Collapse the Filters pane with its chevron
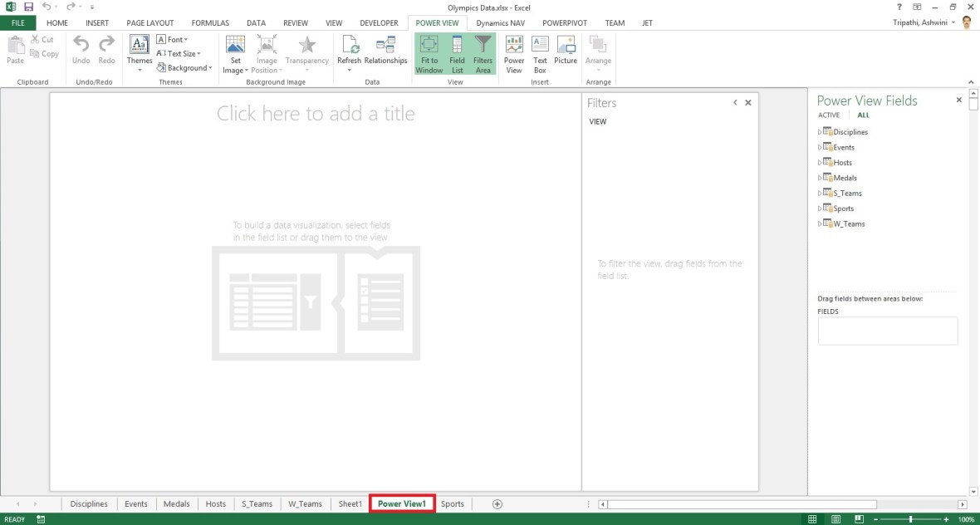Image resolution: width=980 pixels, height=525 pixels. pyautogui.click(x=734, y=102)
